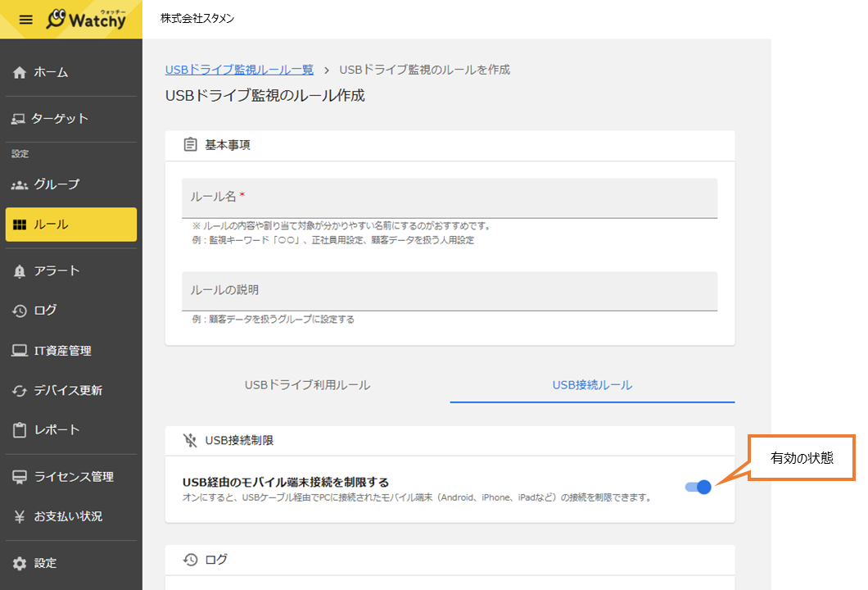The height and width of the screenshot is (590, 868).
Task: Click USB接続制限 section title
Action: [239, 440]
